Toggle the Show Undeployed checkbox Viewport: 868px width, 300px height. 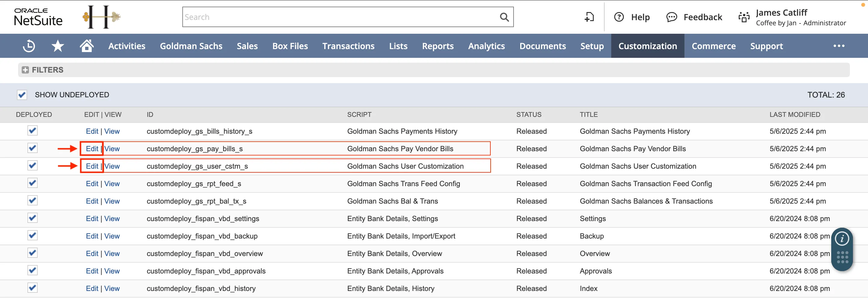point(22,95)
